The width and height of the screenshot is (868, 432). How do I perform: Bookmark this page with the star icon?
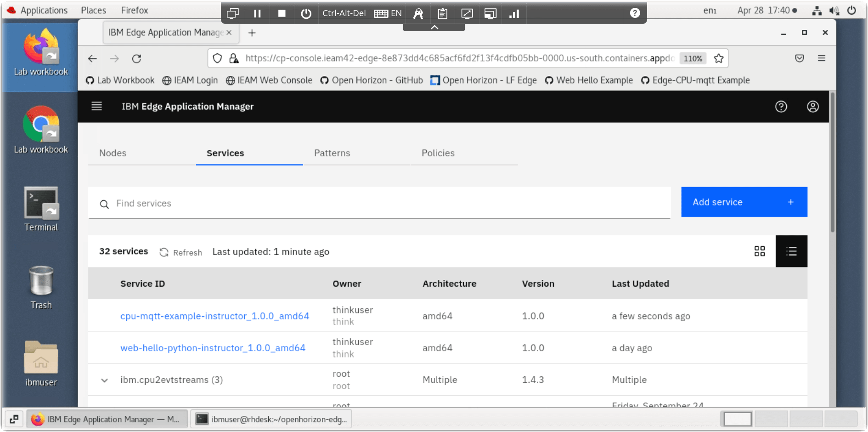pyautogui.click(x=719, y=58)
